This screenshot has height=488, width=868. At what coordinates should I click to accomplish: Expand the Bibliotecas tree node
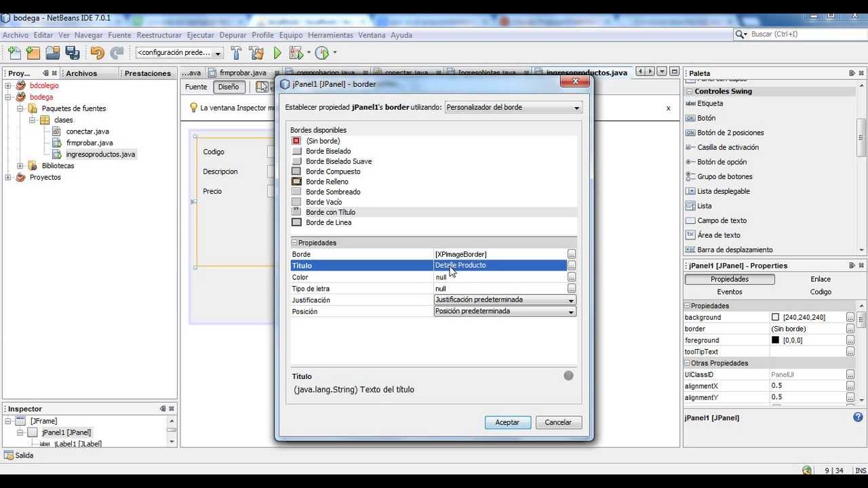click(20, 165)
